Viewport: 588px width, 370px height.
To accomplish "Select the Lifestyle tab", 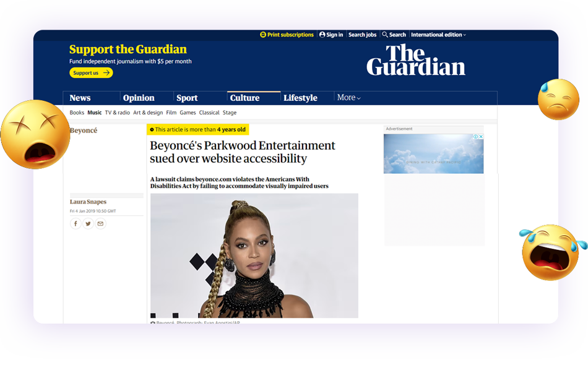I will 300,98.
